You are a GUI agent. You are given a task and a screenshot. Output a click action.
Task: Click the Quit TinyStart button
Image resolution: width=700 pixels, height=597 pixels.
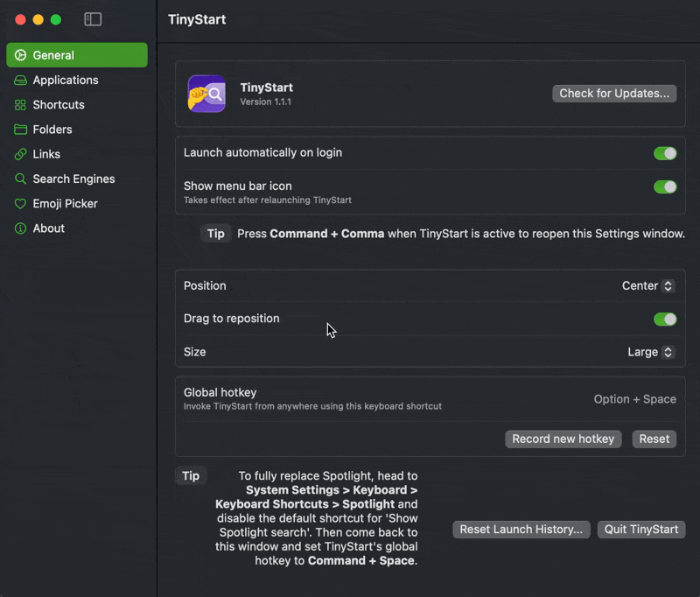coord(640,530)
